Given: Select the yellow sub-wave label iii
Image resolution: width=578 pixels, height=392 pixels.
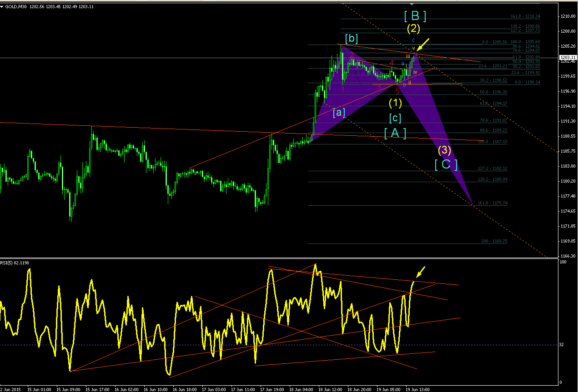Looking at the screenshot, I should click(x=408, y=56).
